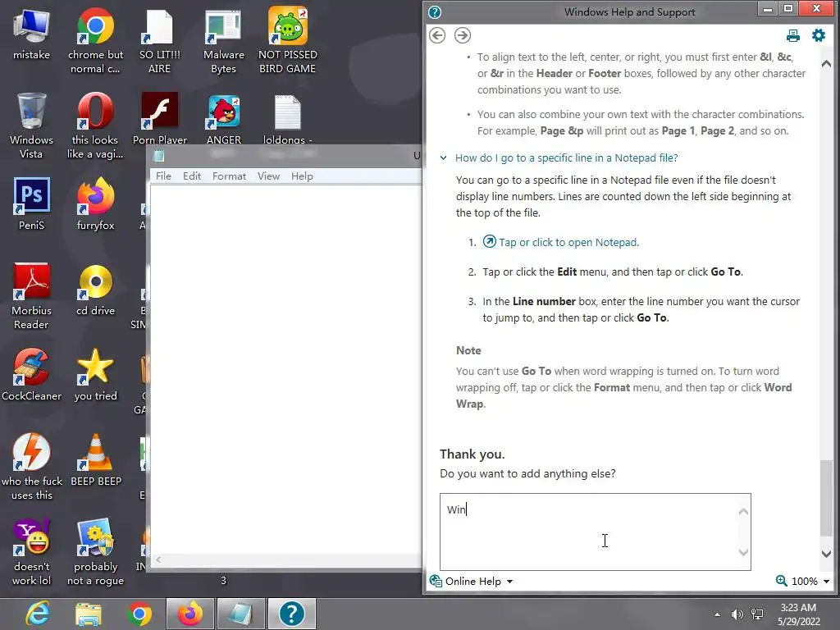Open the View menu in Notepad
This screenshot has width=840, height=630.
[x=268, y=176]
